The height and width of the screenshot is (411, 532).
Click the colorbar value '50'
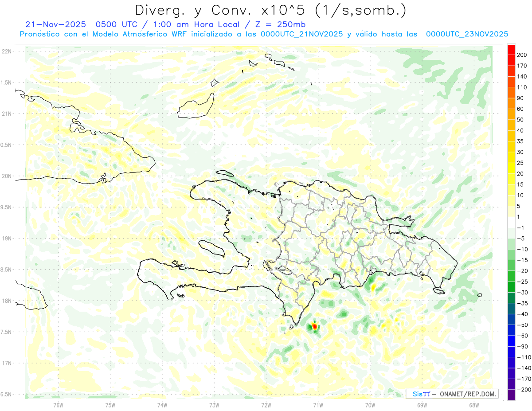click(x=520, y=120)
